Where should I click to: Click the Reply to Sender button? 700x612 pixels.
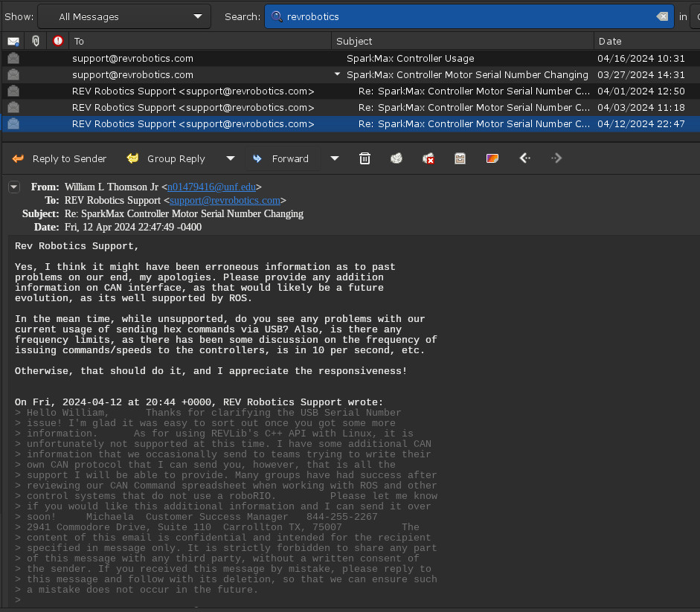pos(60,158)
